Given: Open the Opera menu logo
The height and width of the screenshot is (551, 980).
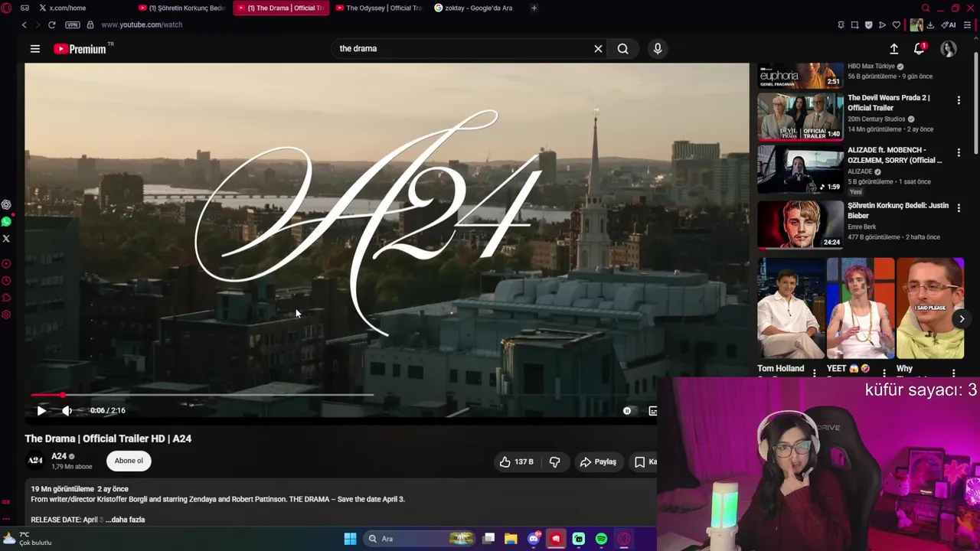Looking at the screenshot, I should [x=6, y=8].
